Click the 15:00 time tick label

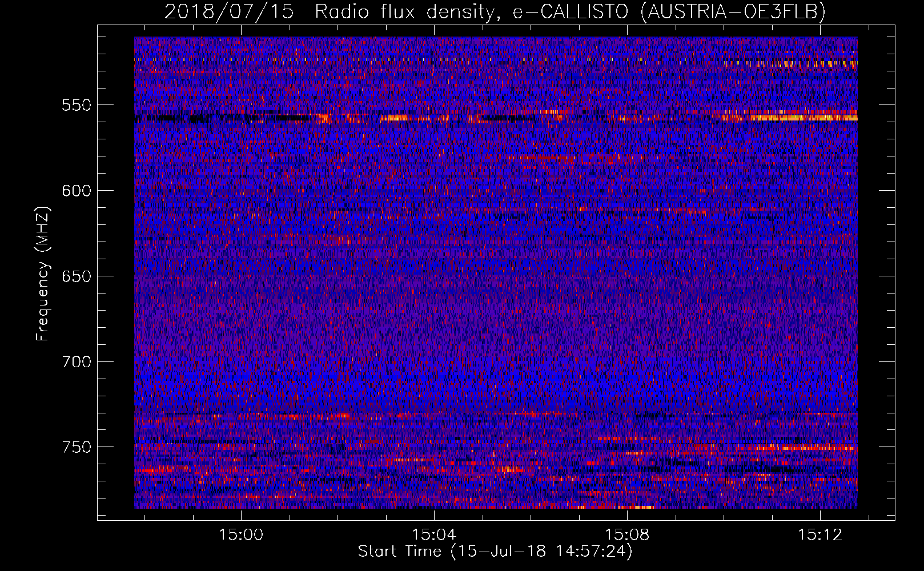(241, 535)
